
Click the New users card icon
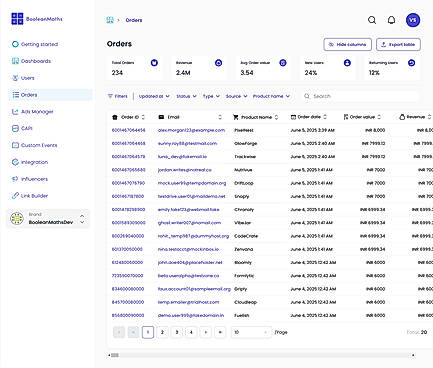(347, 63)
